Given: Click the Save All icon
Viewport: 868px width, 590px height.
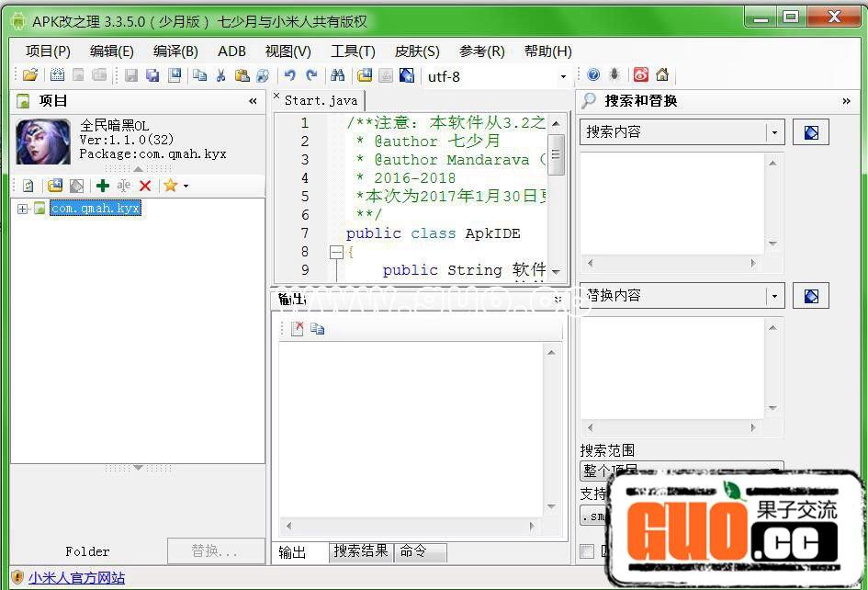Looking at the screenshot, I should tap(152, 74).
